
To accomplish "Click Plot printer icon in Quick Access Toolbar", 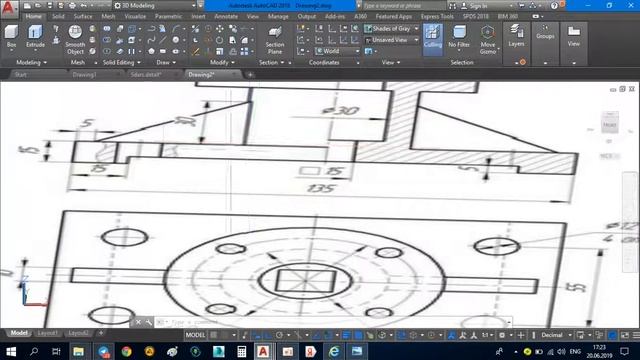I will 72,6.
